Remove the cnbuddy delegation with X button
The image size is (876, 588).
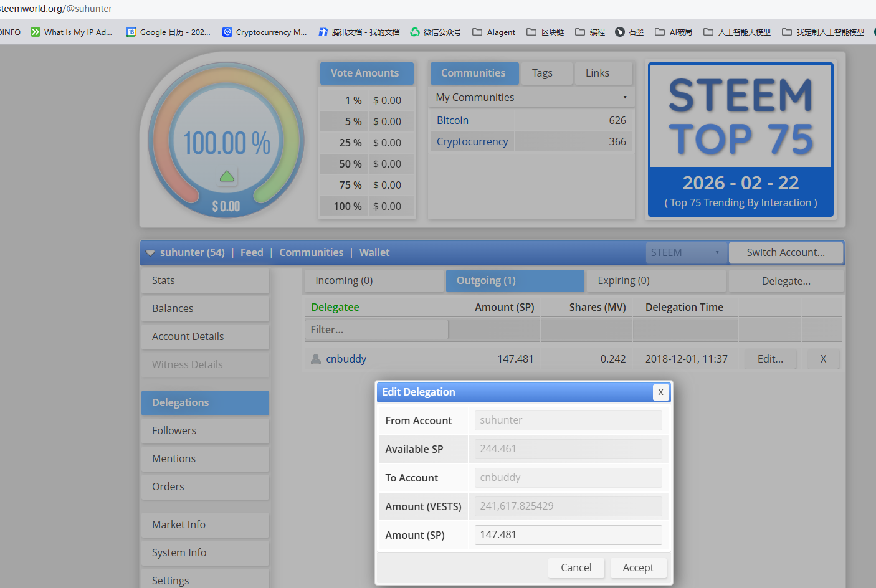tap(823, 359)
